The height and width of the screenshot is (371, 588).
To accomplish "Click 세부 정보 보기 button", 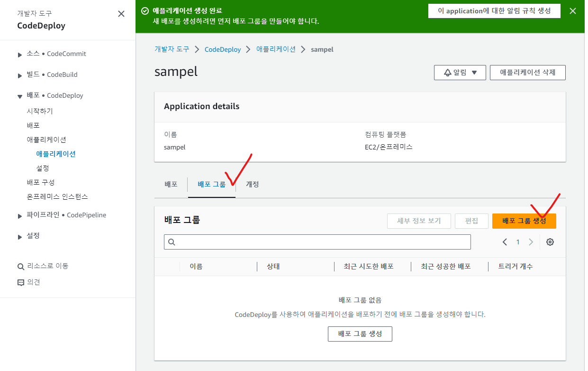I will click(419, 221).
